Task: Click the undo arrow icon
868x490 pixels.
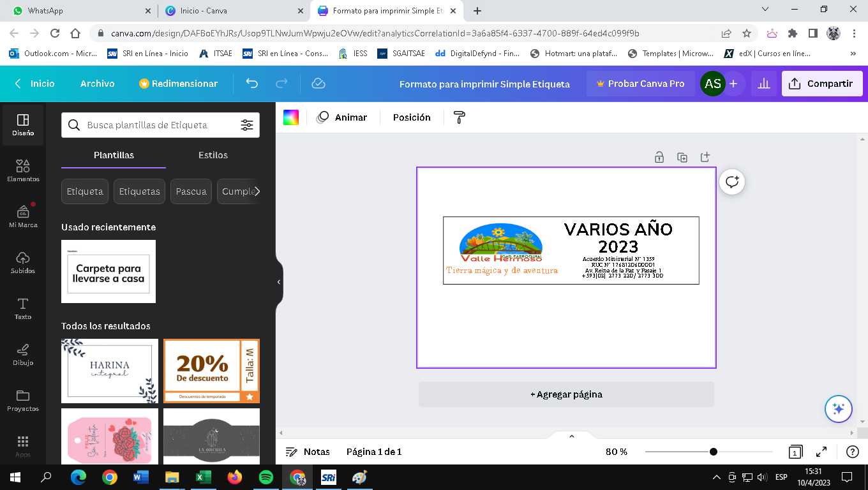Action: (252, 84)
